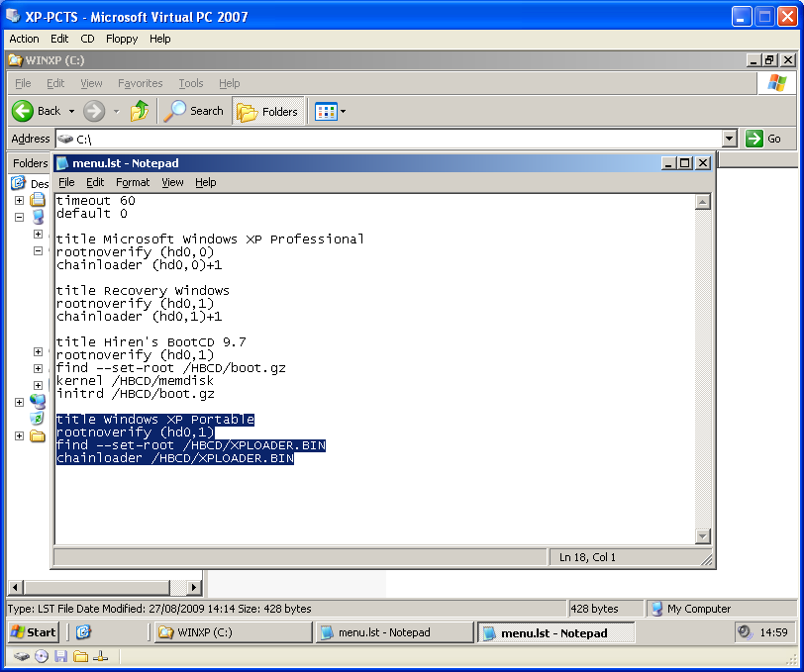
Task: Click the floppy icon in Virtual PC status bar
Action: pyautogui.click(x=61, y=656)
